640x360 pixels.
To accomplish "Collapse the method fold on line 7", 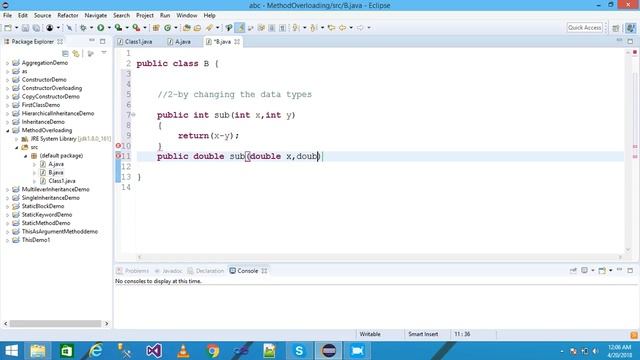I will click(133, 115).
